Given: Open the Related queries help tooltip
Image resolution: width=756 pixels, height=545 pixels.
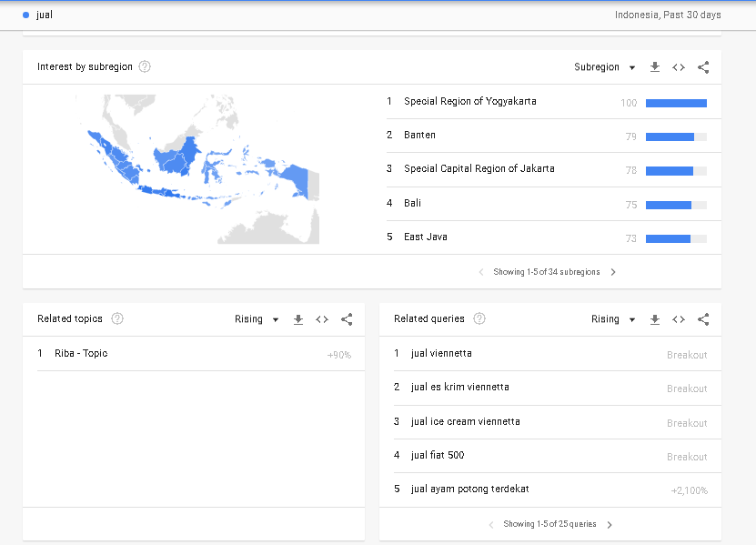Looking at the screenshot, I should (478, 318).
